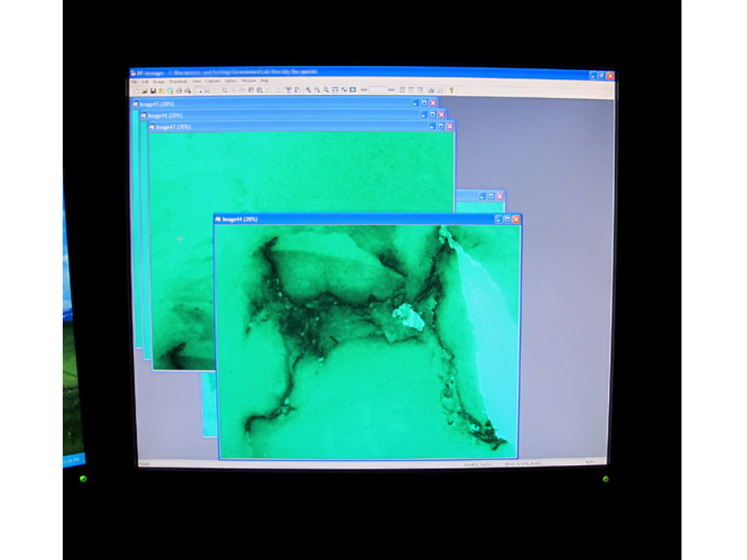747x560 pixels.
Task: Click the back Image44 (20%) title bar behind Image47
Action: [x=293, y=115]
